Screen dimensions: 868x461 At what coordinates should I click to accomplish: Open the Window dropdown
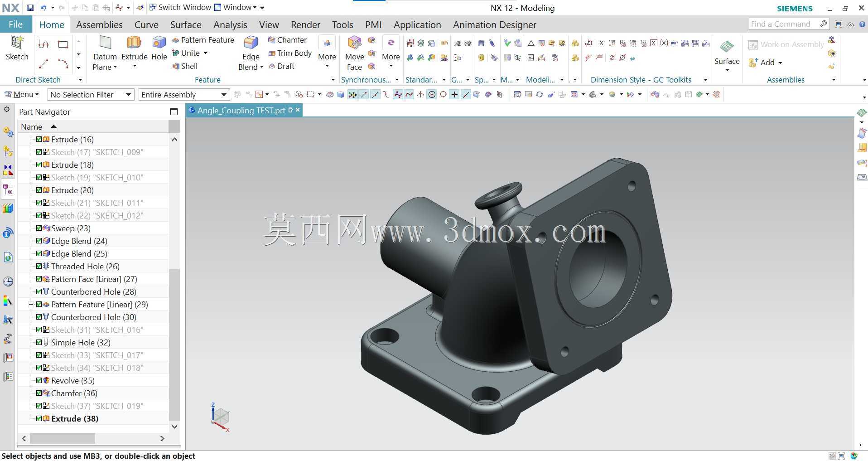[x=235, y=7]
